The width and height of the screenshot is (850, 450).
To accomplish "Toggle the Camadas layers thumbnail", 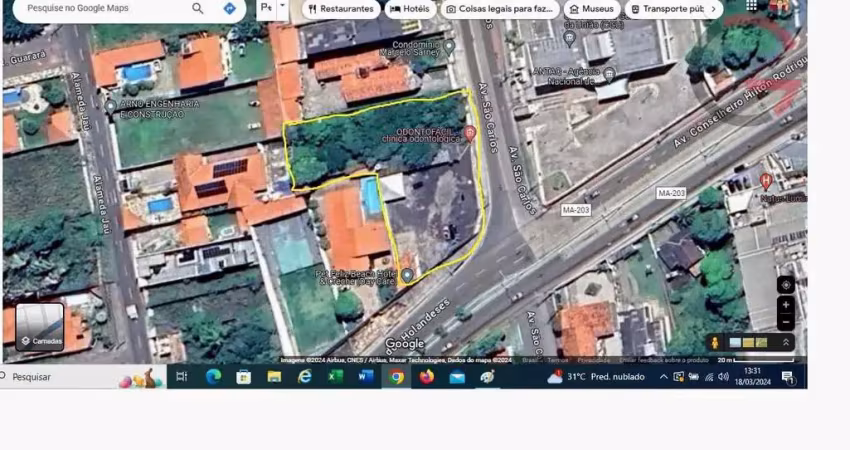I will coord(40,327).
